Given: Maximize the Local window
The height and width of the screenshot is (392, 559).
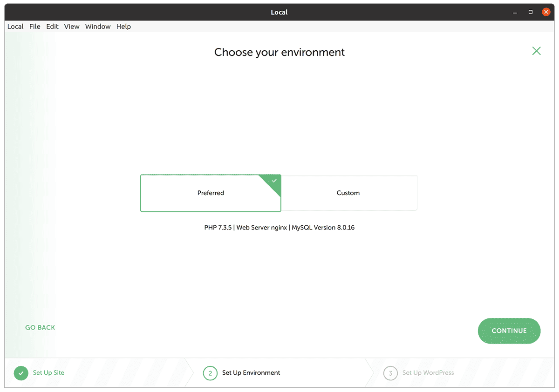Looking at the screenshot, I should (x=531, y=12).
